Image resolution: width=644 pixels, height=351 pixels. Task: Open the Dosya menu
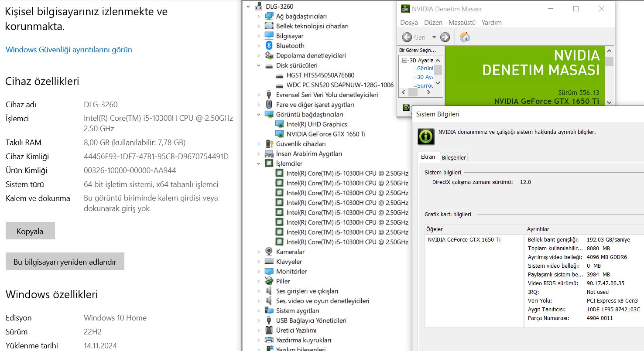(409, 22)
